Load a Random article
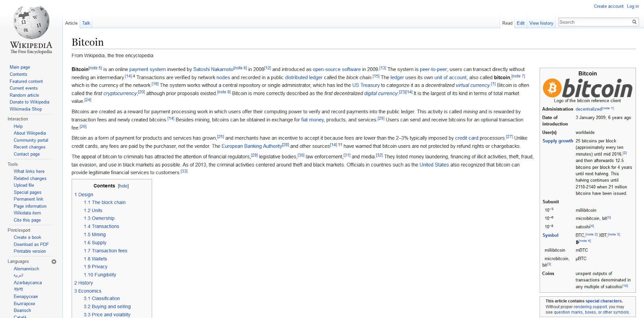Screen dimensions: 644x318 (24, 96)
